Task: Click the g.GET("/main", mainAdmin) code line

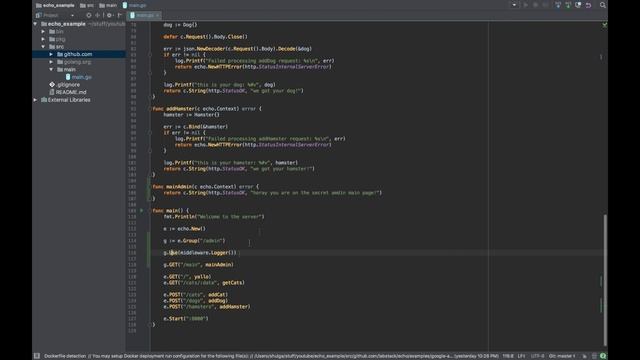Action: [198, 264]
